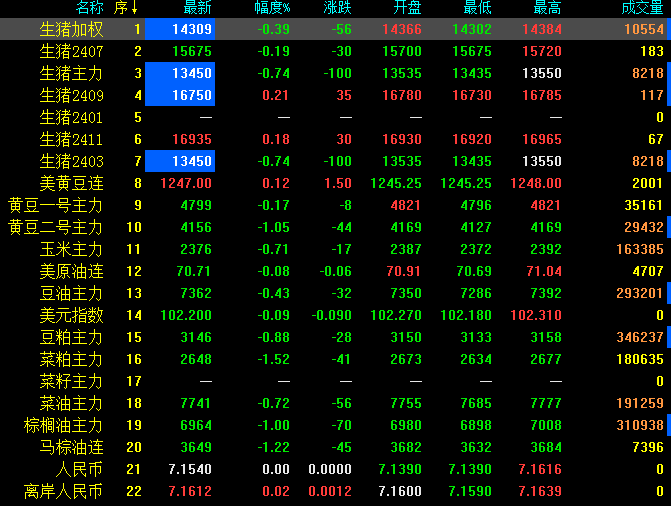
Task: Click high price 7777 of 菜油主力
Action: coord(546,404)
